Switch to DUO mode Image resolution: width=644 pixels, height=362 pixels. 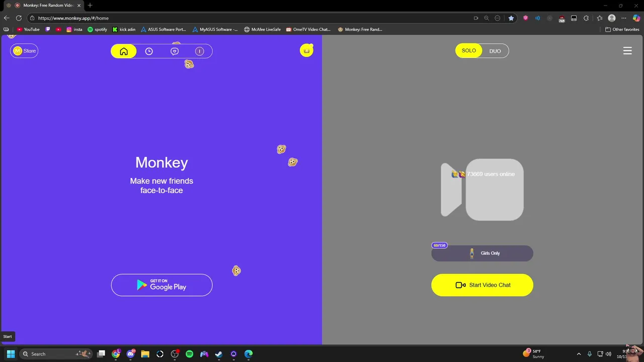click(x=495, y=51)
